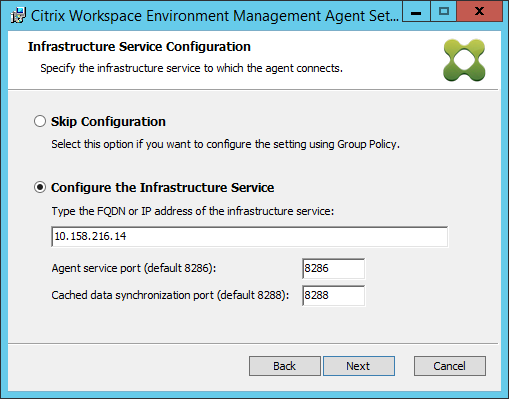Proceed with the Next button
509x399 pixels.
point(359,366)
